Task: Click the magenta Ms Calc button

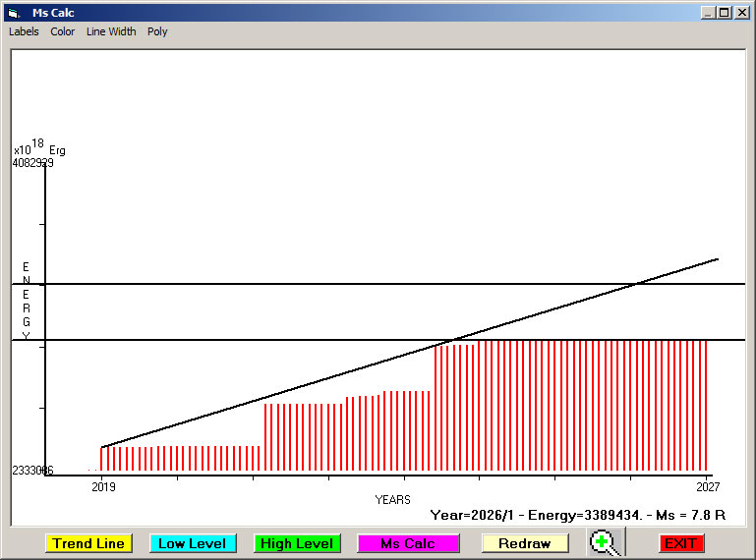Action: [x=408, y=543]
